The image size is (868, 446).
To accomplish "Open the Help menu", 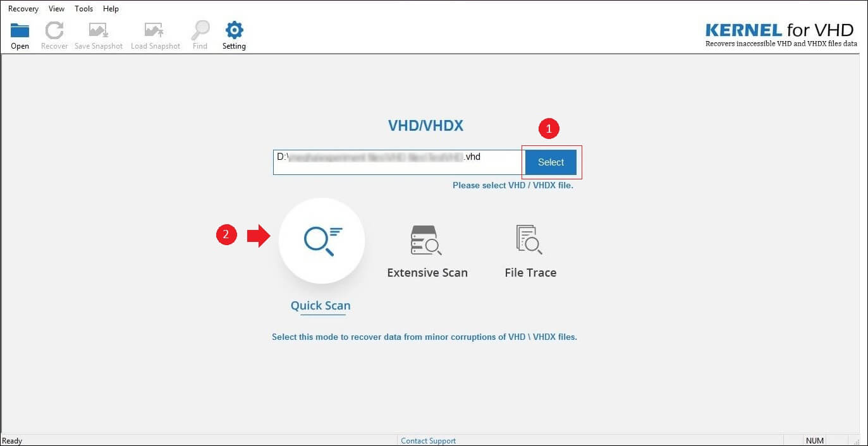I will (x=111, y=9).
